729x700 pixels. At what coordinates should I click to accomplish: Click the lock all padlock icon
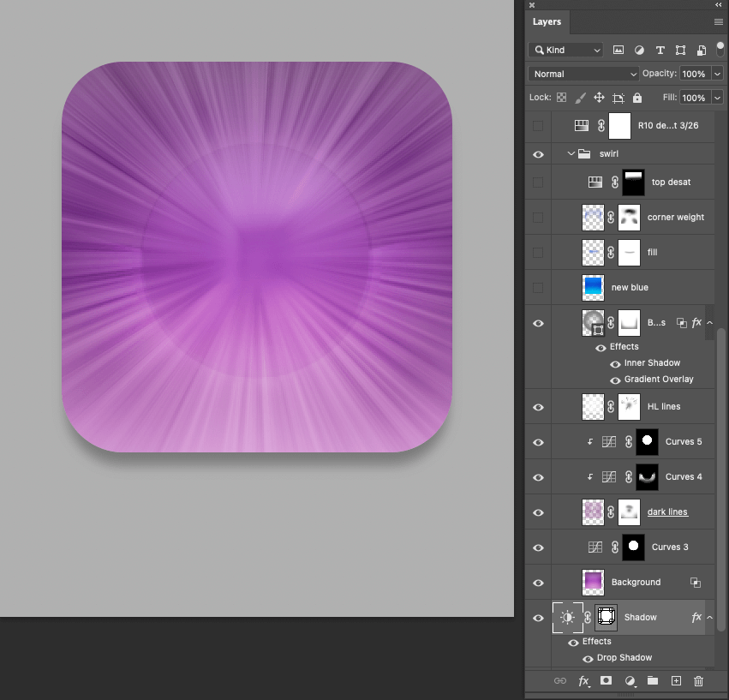point(638,98)
